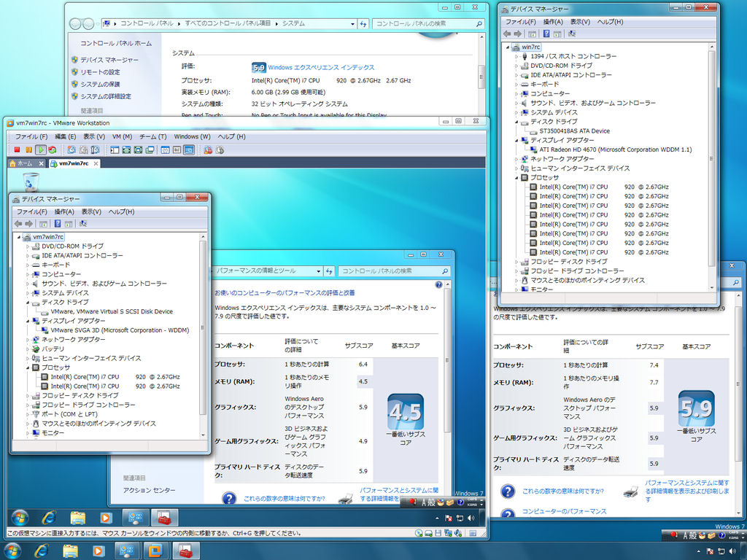Image resolution: width=747 pixels, height=560 pixels.
Task: Select VMware SVGA 3D display adapter entry
Action: click(120, 330)
